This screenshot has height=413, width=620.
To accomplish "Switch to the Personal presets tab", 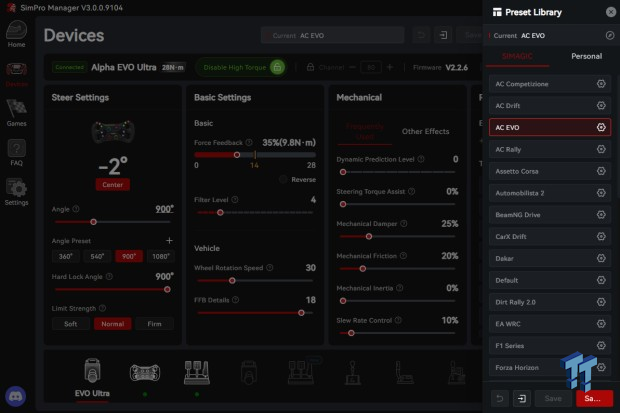I will pyautogui.click(x=586, y=56).
